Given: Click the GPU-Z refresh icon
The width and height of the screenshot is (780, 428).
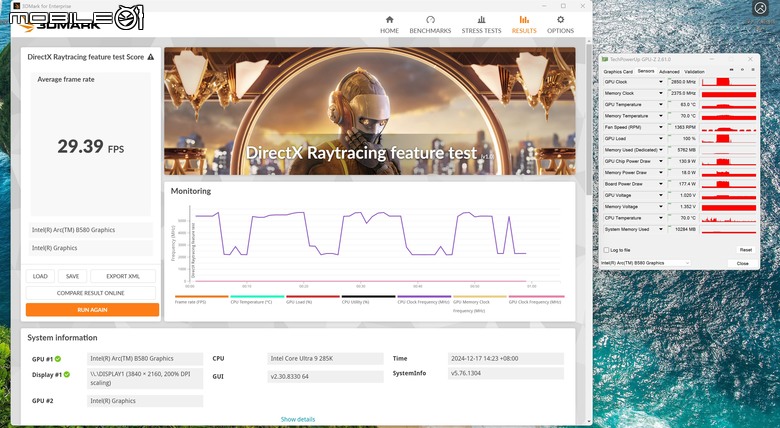Looking at the screenshot, I should pos(742,70).
